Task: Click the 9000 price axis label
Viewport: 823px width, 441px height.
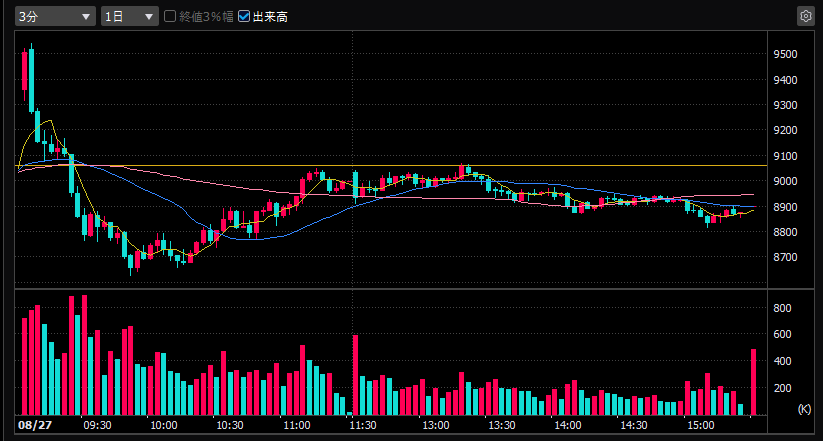Action: pos(785,181)
